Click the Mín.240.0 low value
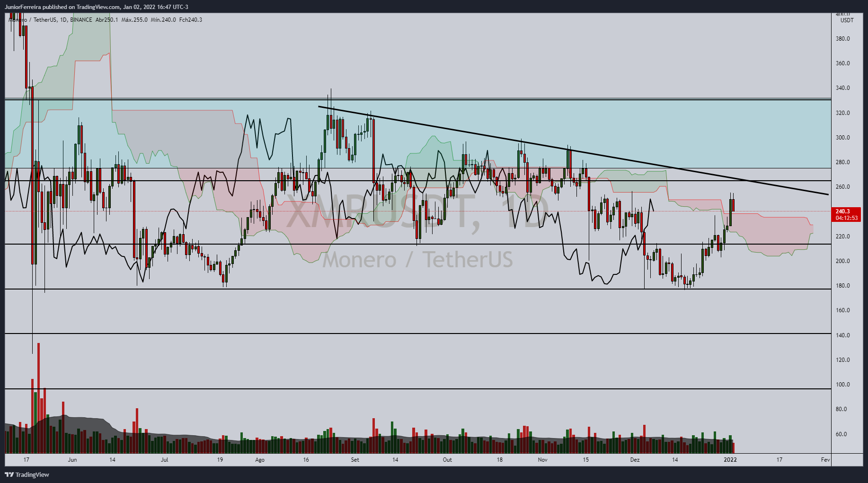Screen dimensions: 868x483 (x=163, y=20)
